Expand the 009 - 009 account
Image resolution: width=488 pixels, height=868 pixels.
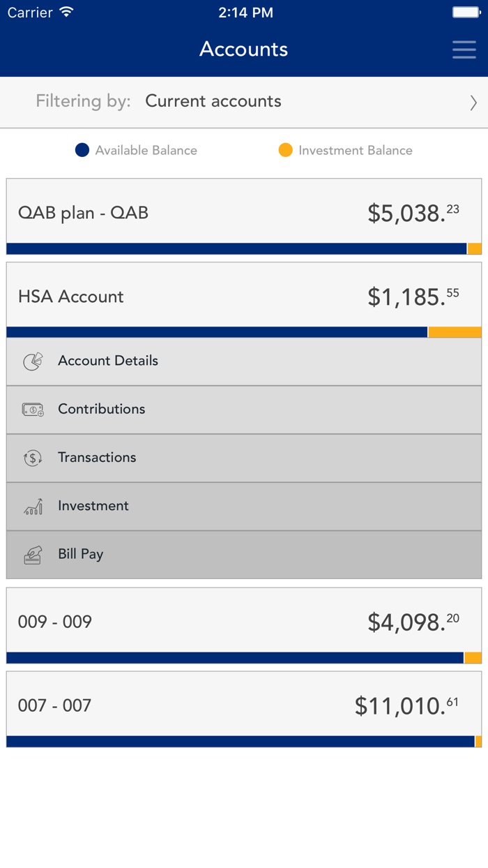244,622
